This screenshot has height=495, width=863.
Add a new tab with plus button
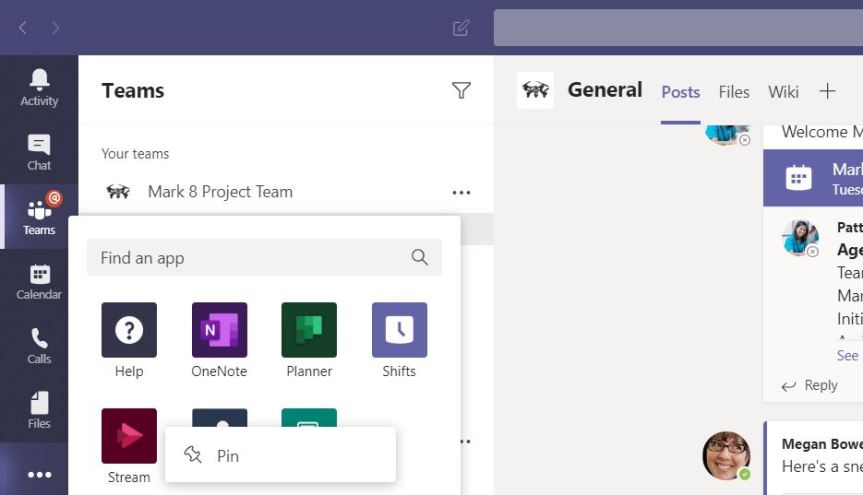(827, 92)
